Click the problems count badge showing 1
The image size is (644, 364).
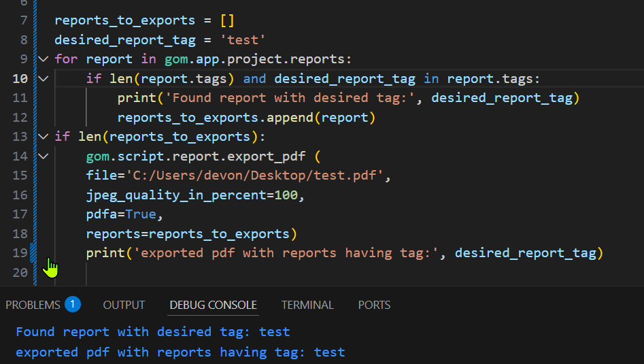tap(73, 304)
